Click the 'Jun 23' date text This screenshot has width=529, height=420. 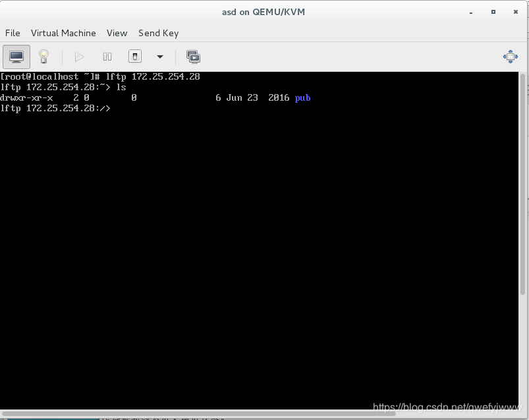coord(242,97)
